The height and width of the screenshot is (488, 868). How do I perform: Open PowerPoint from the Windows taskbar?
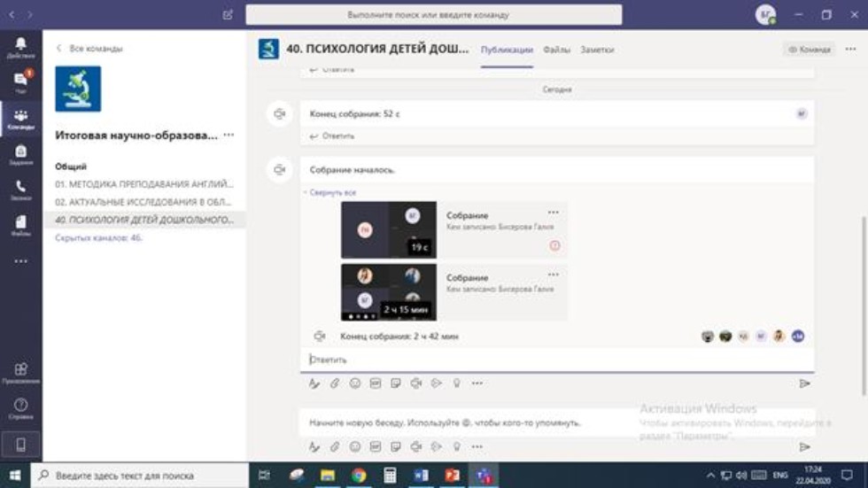tap(451, 476)
